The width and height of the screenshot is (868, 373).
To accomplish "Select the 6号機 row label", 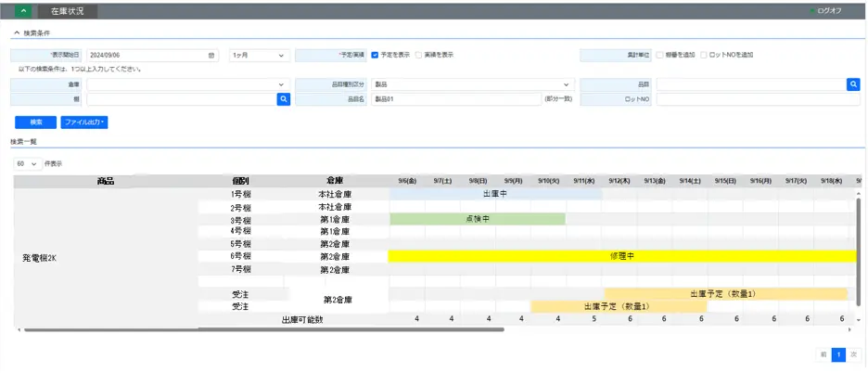I will tap(241, 257).
